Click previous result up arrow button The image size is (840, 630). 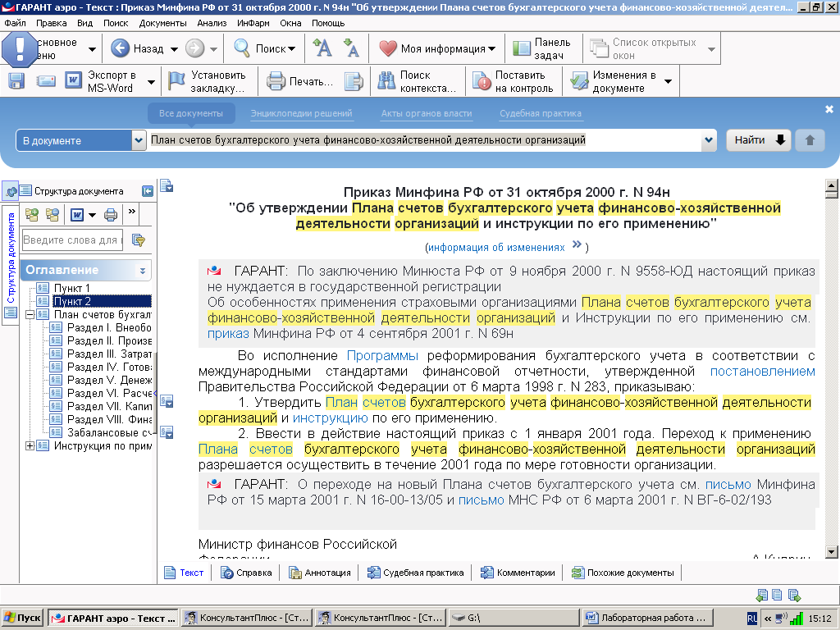[810, 140]
